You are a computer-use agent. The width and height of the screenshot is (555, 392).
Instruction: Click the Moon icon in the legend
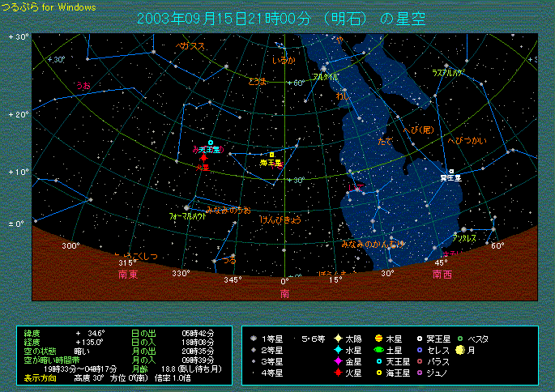tap(459, 350)
